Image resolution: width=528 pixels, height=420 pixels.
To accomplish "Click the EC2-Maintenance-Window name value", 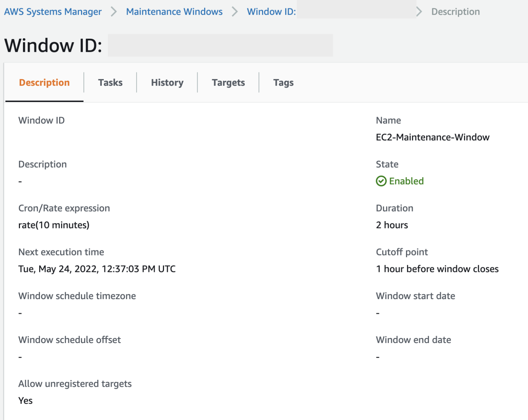I will (432, 137).
